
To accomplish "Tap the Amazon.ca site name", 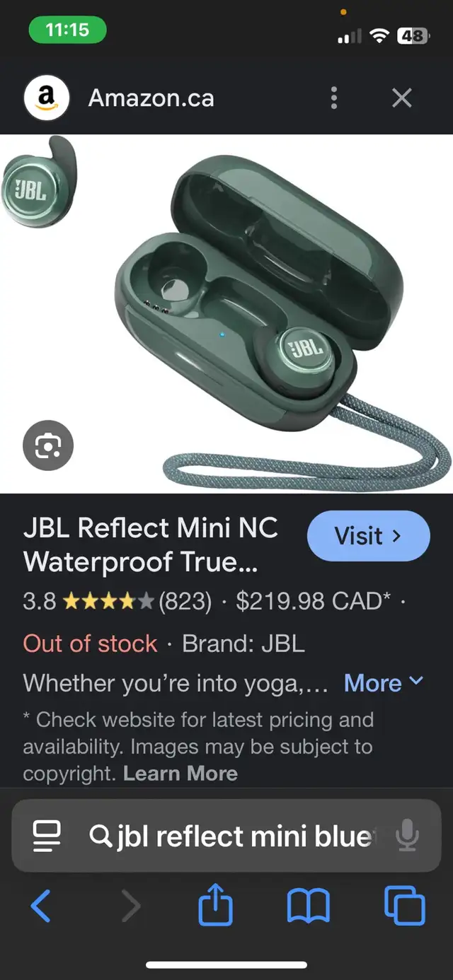I will coord(151,98).
